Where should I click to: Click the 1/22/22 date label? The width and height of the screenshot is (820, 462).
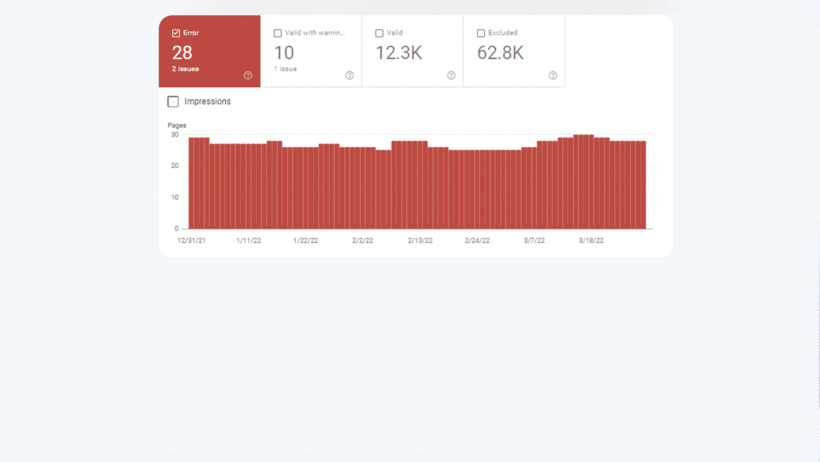[305, 241]
